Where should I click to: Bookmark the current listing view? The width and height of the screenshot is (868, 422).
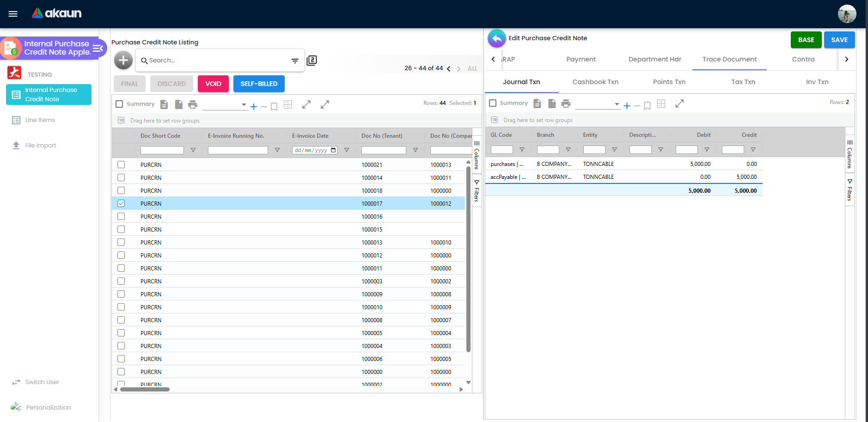click(274, 107)
